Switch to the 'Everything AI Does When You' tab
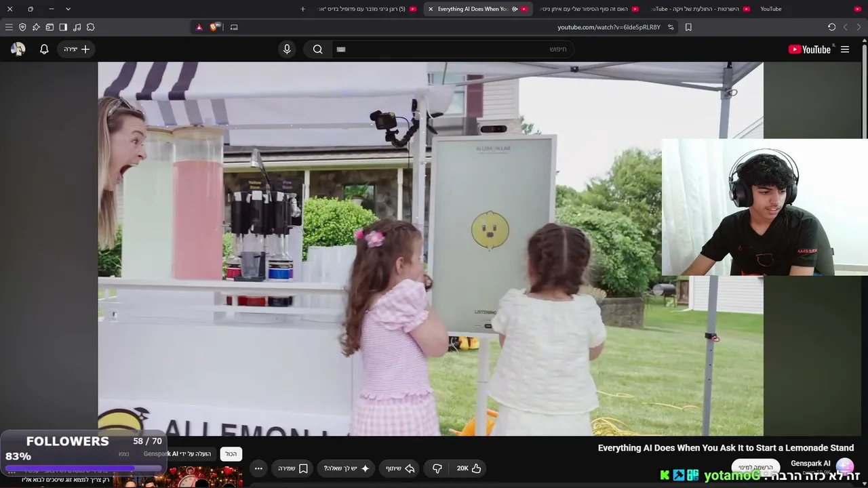This screenshot has width=868, height=488. click(478, 9)
